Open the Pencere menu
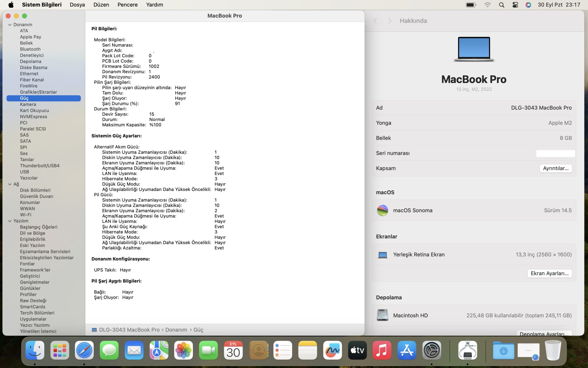This screenshot has height=368, width=588. point(127,5)
